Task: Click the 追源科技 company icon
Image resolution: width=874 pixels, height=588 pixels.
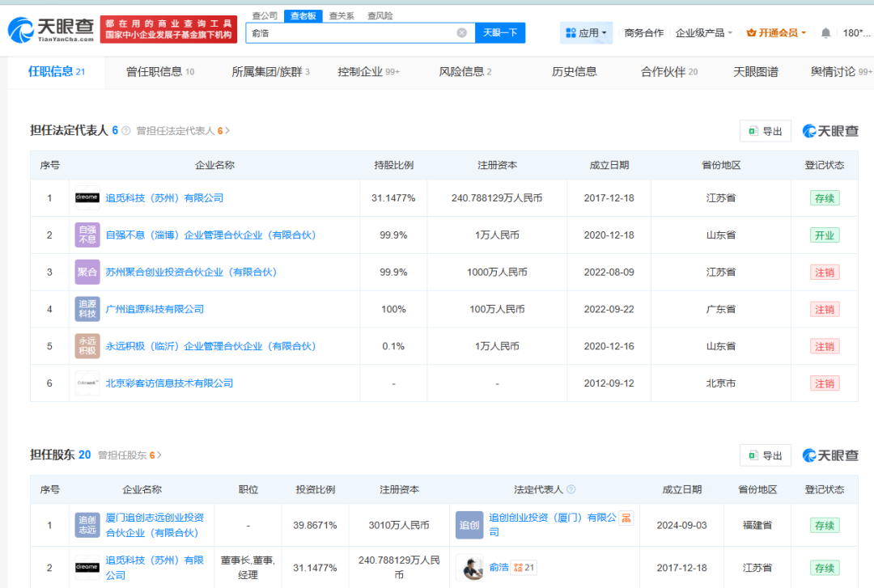Action: pos(87,309)
